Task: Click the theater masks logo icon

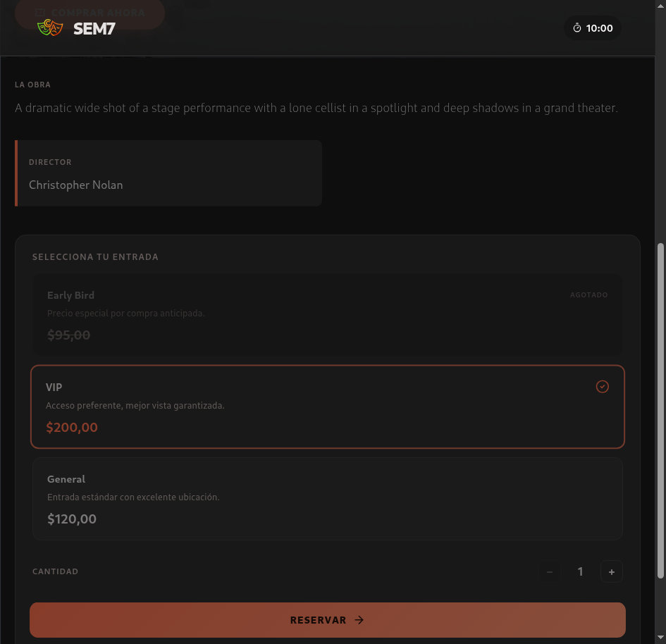Action: (x=51, y=28)
